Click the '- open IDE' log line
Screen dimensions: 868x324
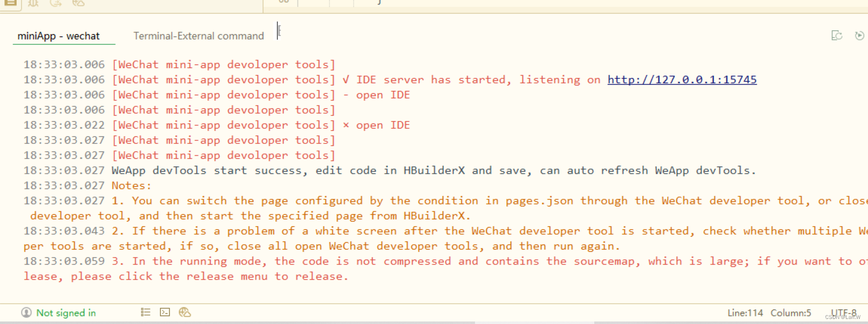point(216,95)
